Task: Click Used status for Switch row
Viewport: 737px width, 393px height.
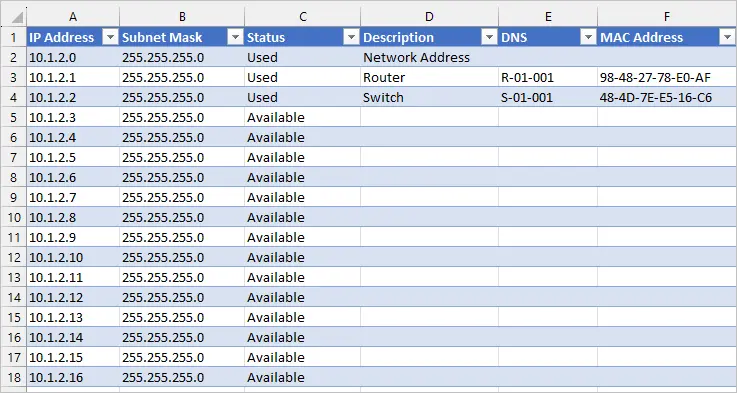Action: pyautogui.click(x=303, y=97)
